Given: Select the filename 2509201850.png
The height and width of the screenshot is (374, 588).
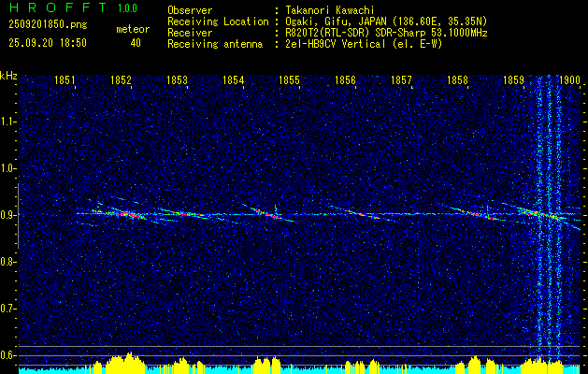Looking at the screenshot, I should pyautogui.click(x=48, y=25).
